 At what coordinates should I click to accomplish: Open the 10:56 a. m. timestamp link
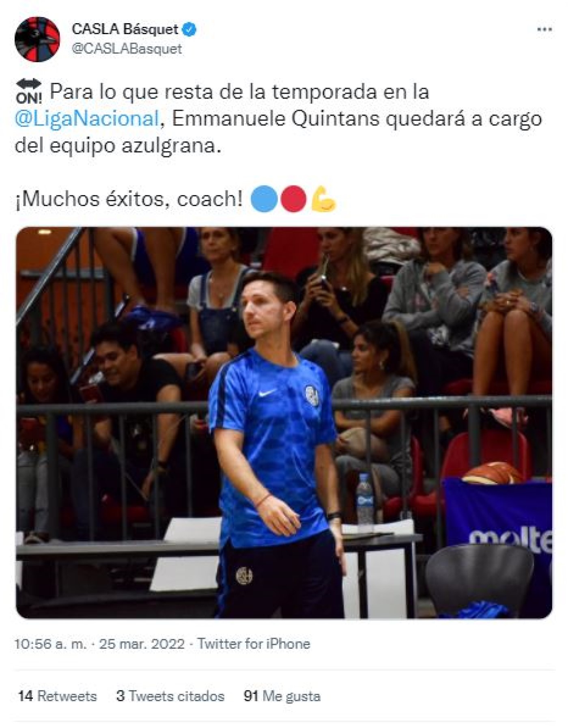(x=50, y=644)
